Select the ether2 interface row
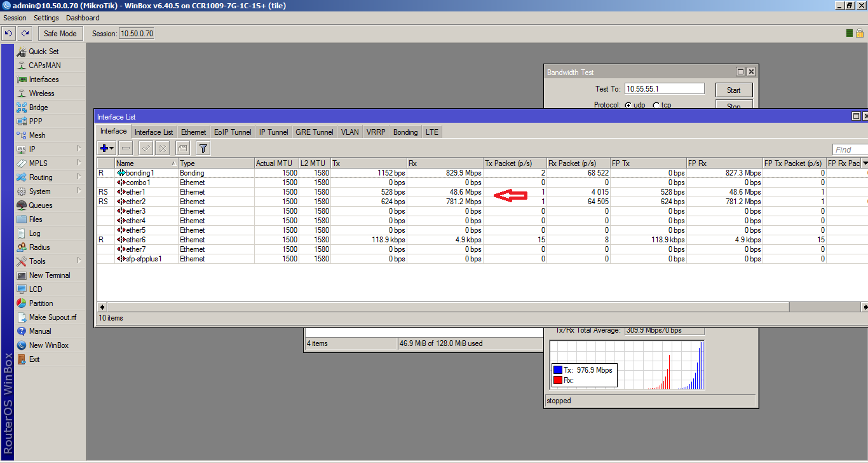 pyautogui.click(x=136, y=202)
